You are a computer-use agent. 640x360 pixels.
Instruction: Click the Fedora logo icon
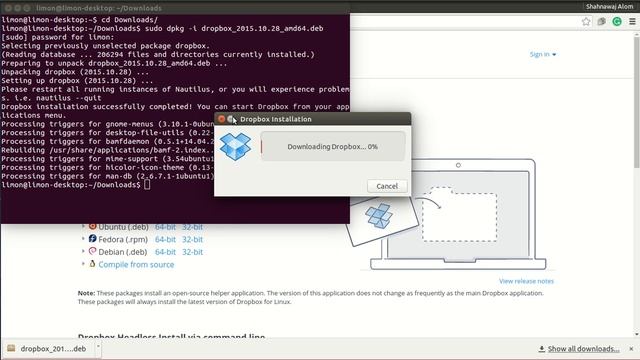click(93, 238)
